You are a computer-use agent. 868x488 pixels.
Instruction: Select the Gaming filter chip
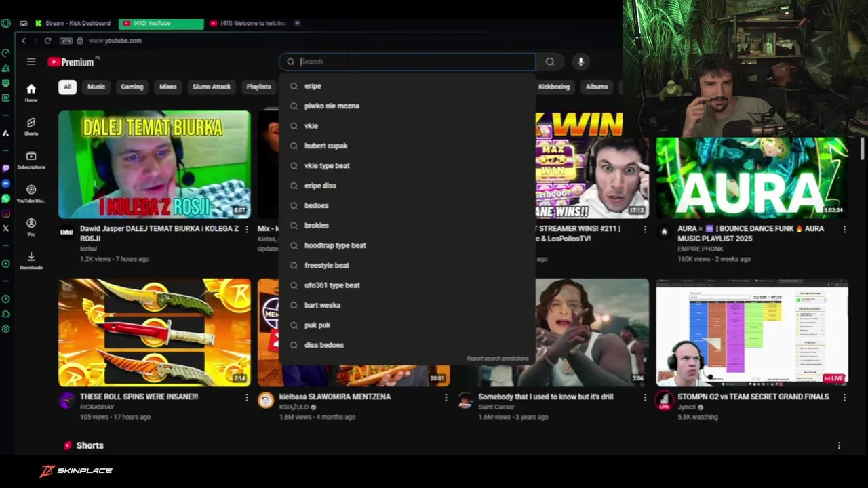click(132, 87)
